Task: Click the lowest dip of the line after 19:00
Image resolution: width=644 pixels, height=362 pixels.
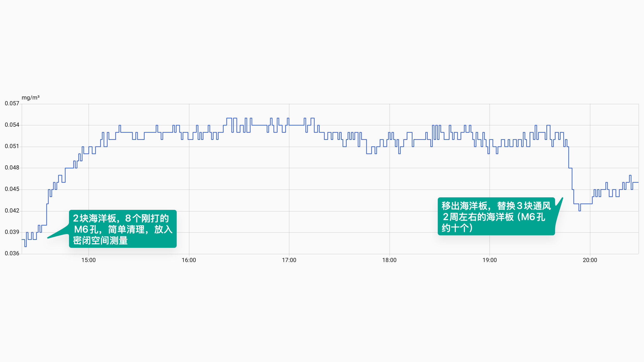Action: pos(580,211)
